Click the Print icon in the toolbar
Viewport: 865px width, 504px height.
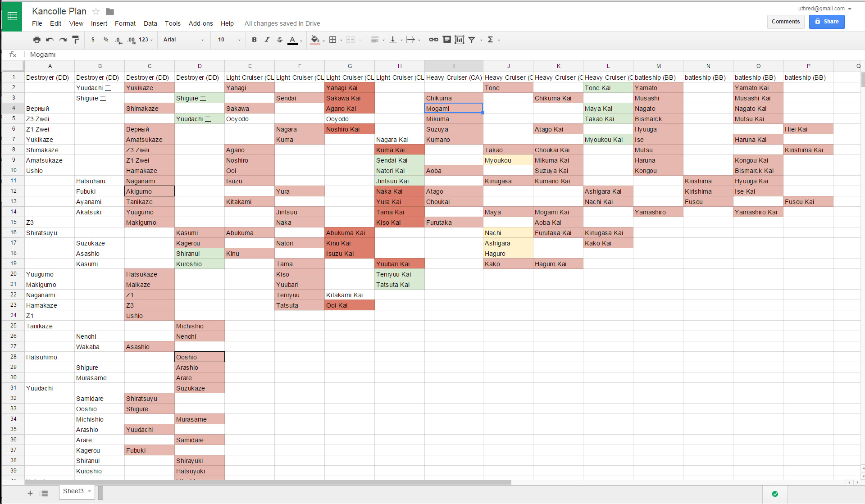coord(37,40)
